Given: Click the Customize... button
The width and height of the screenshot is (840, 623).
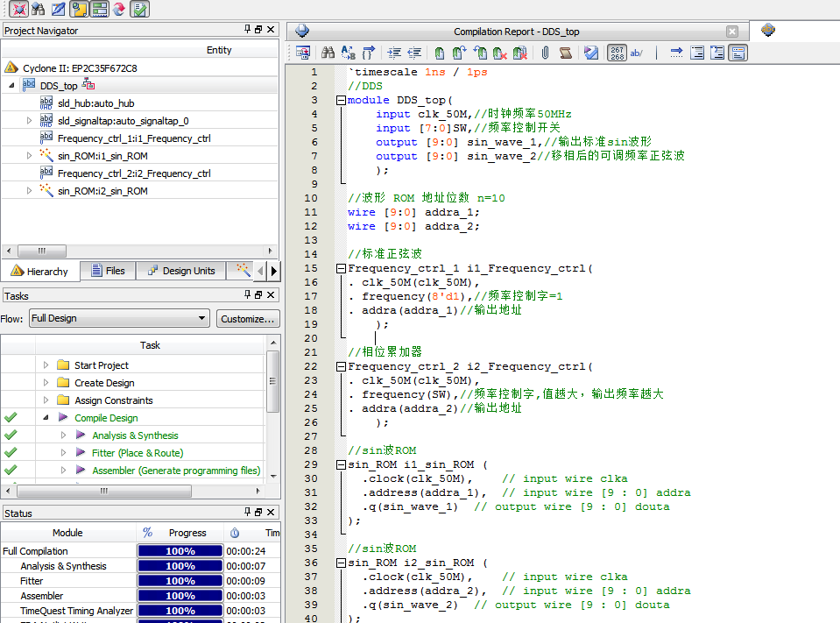Looking at the screenshot, I should coord(248,318).
